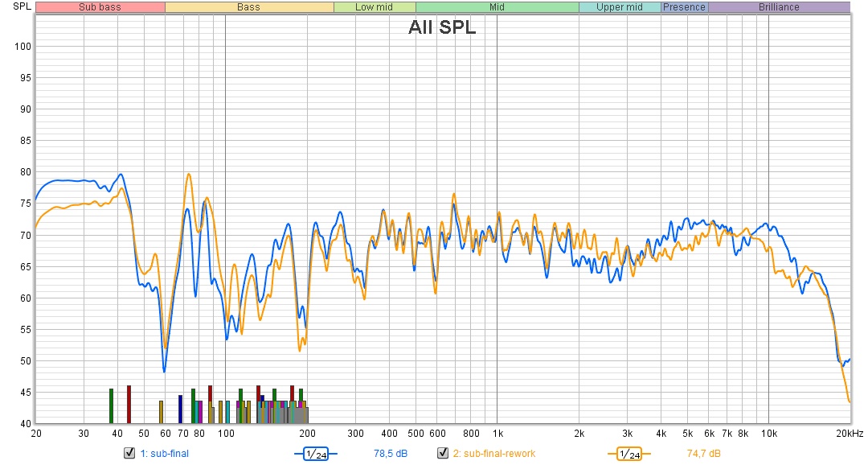Click the Brilliance band header
The width and height of the screenshot is (868, 465).
[778, 7]
